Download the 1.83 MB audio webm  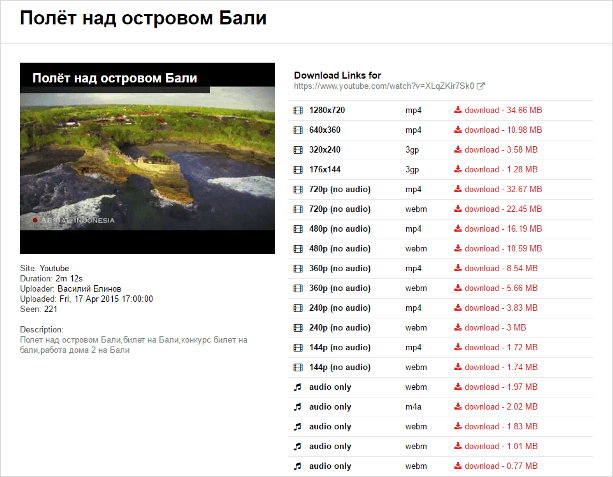[495, 427]
